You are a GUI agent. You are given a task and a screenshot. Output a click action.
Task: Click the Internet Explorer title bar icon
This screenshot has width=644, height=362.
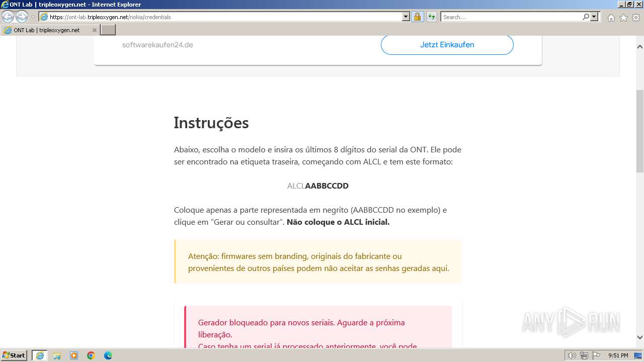coord(5,5)
